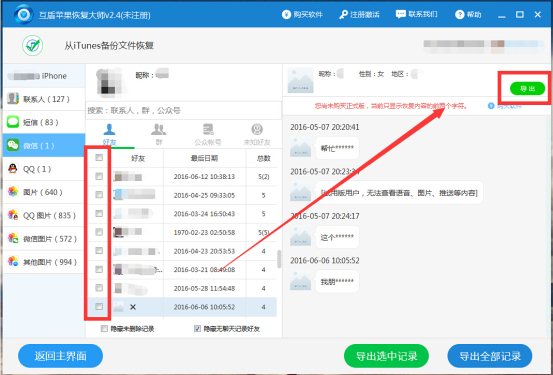Click the 帮忙****** message bubble
The image size is (553, 375).
[x=337, y=148]
